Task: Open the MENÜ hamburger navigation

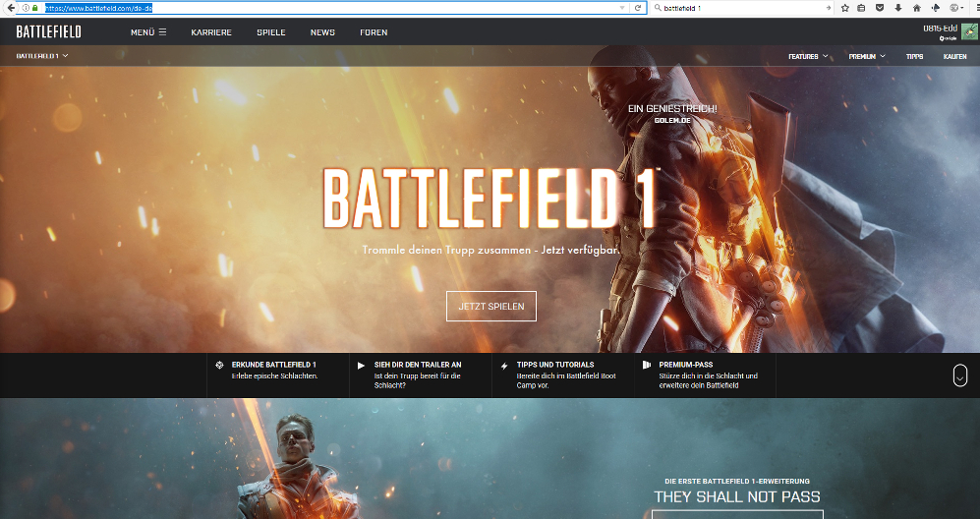Action: [x=148, y=32]
